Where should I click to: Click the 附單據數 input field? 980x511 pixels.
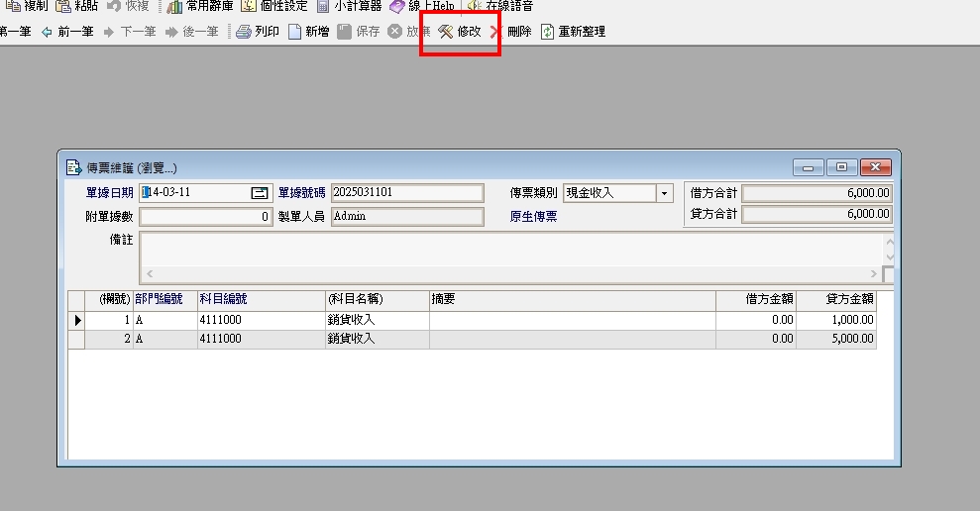205,216
